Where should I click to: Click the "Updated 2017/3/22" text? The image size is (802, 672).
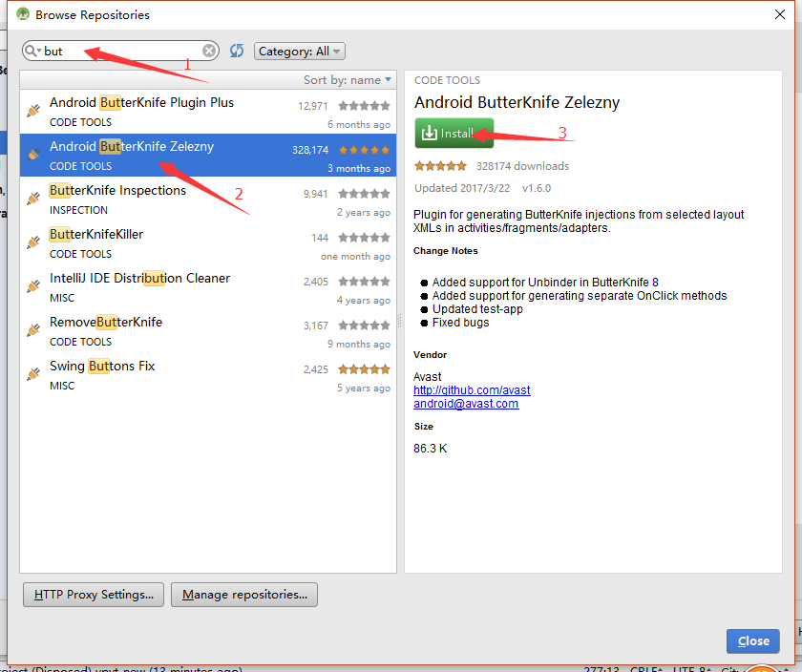[462, 188]
